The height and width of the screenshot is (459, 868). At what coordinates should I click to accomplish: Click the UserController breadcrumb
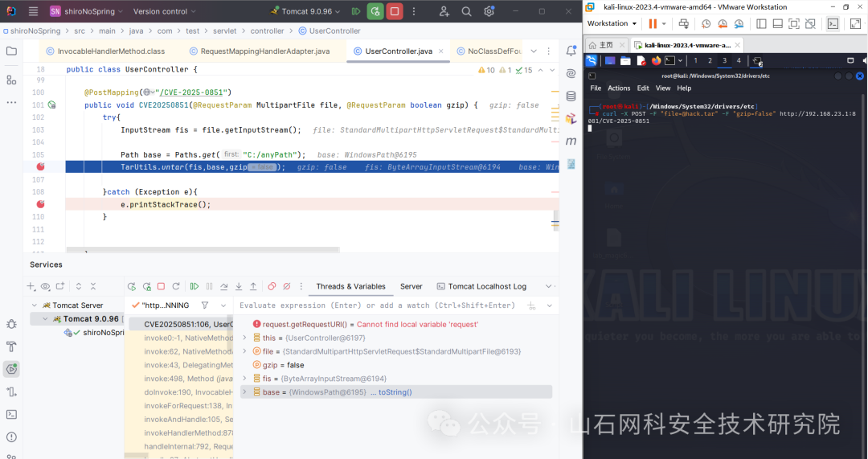[x=330, y=31]
